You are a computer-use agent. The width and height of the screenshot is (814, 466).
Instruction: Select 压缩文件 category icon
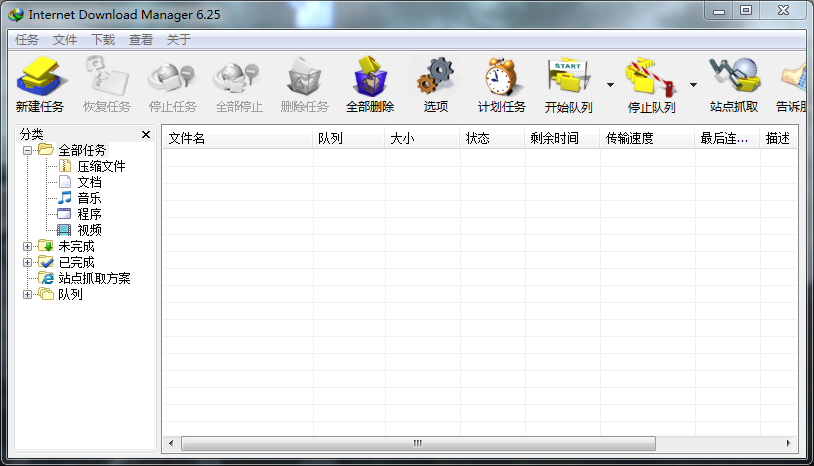point(65,166)
